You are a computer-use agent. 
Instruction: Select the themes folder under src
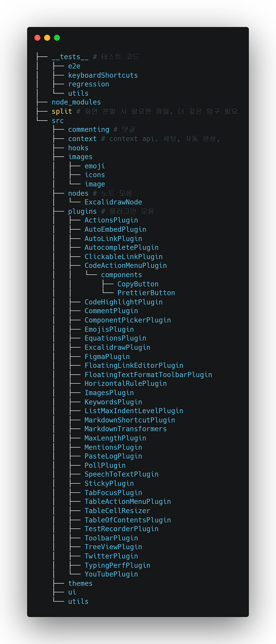tap(80, 583)
